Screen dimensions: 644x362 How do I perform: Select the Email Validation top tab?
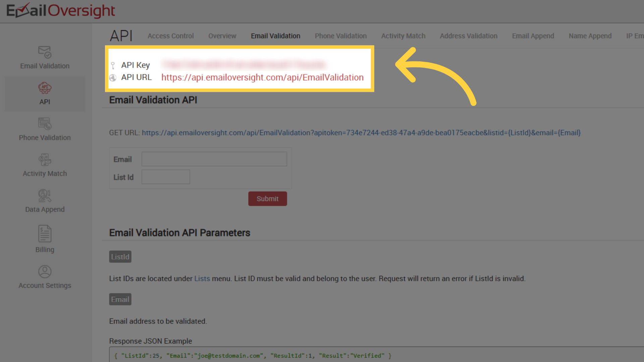[x=275, y=36]
